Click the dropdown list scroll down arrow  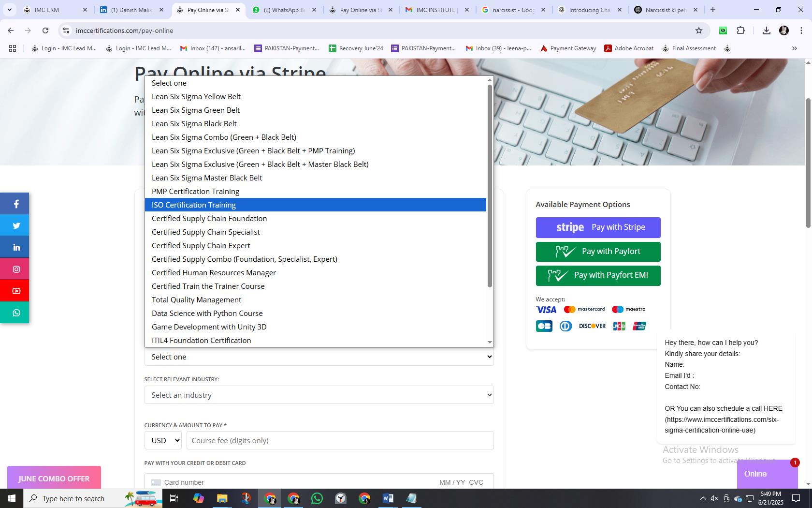490,342
